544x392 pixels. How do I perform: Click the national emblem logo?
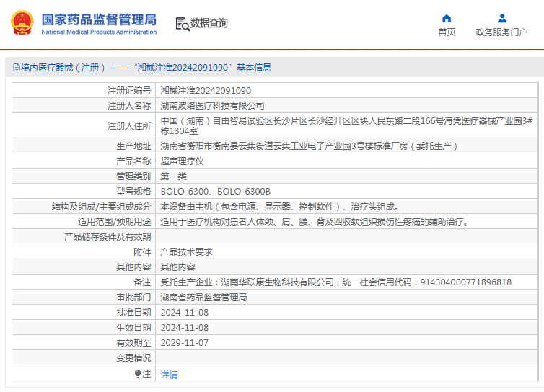22,23
